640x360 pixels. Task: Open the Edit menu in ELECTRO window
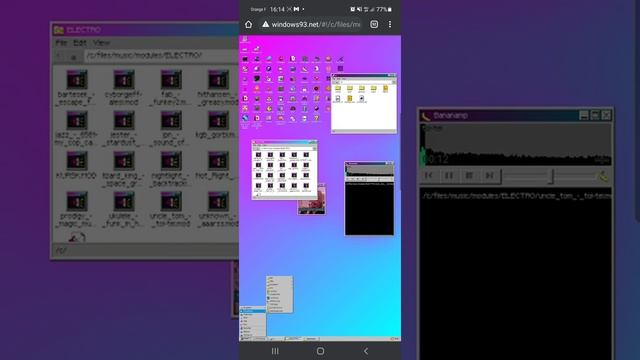pos(80,42)
